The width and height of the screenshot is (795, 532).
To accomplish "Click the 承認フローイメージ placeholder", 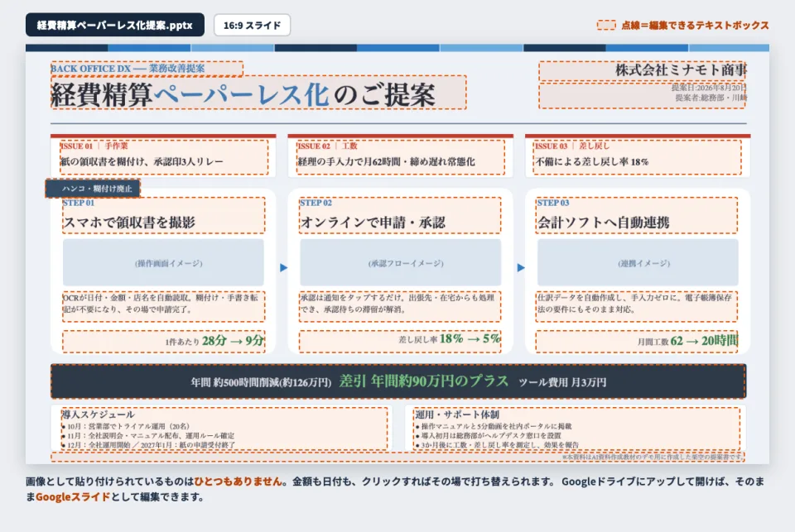I will click(401, 263).
